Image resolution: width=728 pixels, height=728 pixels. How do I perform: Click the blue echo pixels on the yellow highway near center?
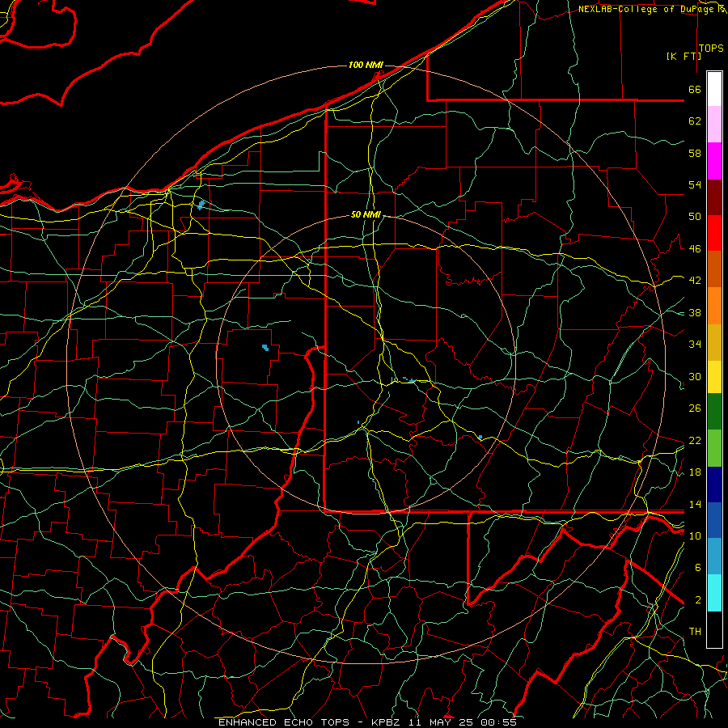[409, 380]
